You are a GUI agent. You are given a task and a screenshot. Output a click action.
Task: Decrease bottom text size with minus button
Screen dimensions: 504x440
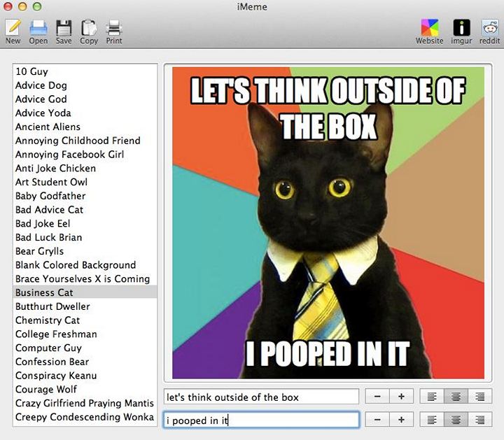click(377, 420)
